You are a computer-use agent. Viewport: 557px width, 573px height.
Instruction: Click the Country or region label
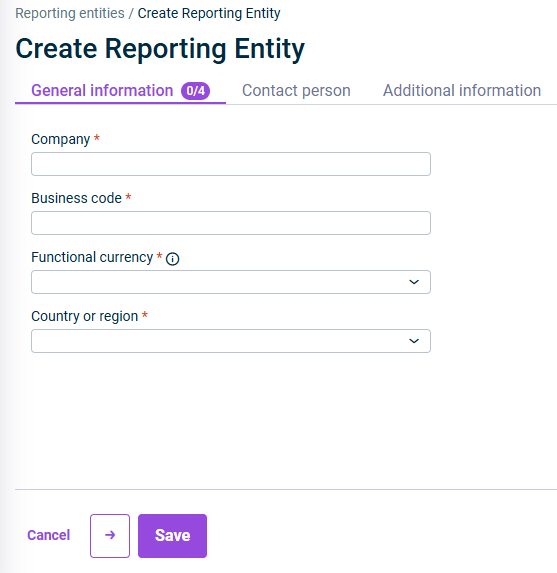(x=85, y=316)
